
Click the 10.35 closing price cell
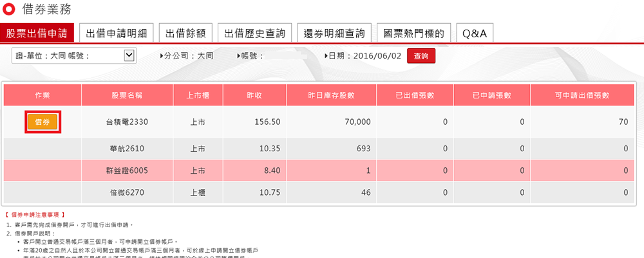pos(254,149)
